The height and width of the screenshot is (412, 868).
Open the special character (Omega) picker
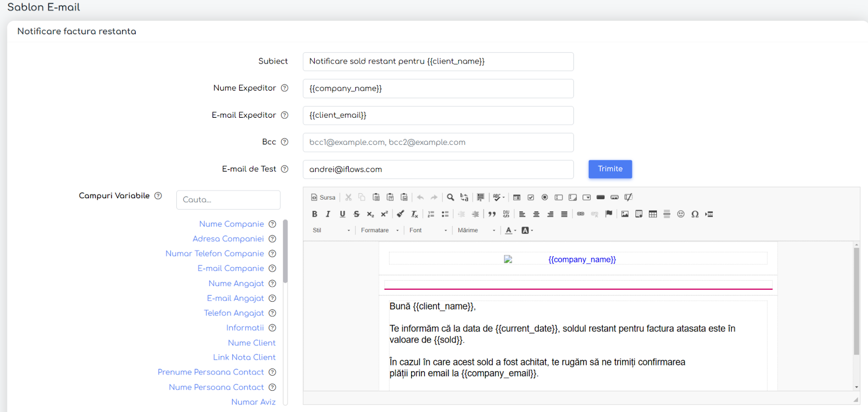pyautogui.click(x=695, y=214)
